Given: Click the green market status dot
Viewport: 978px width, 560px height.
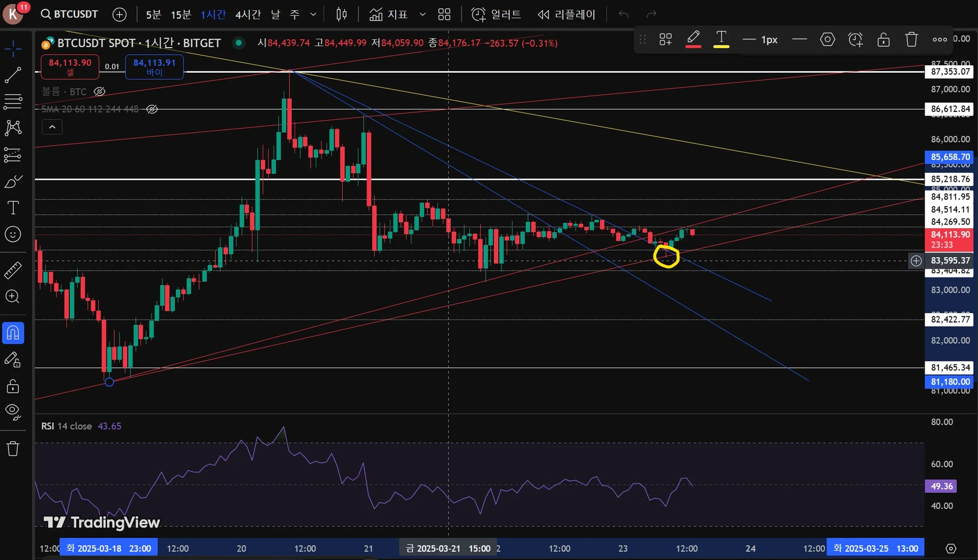Looking at the screenshot, I should pyautogui.click(x=239, y=43).
